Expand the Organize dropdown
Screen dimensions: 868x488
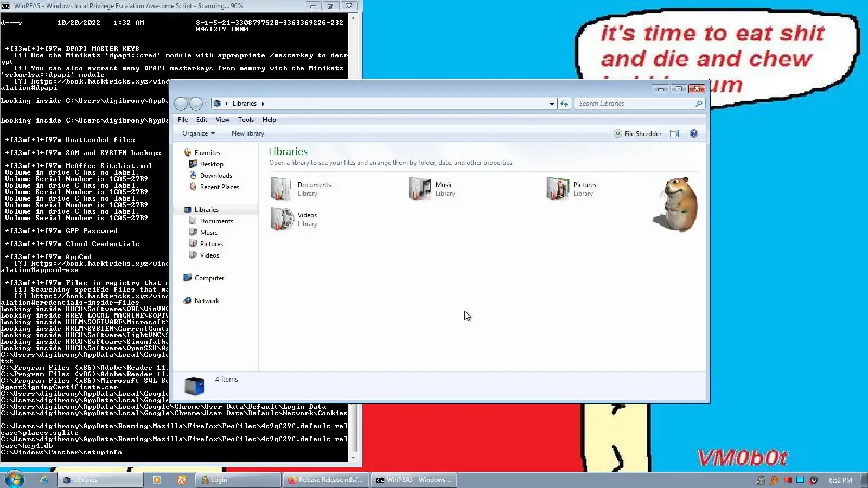(199, 133)
